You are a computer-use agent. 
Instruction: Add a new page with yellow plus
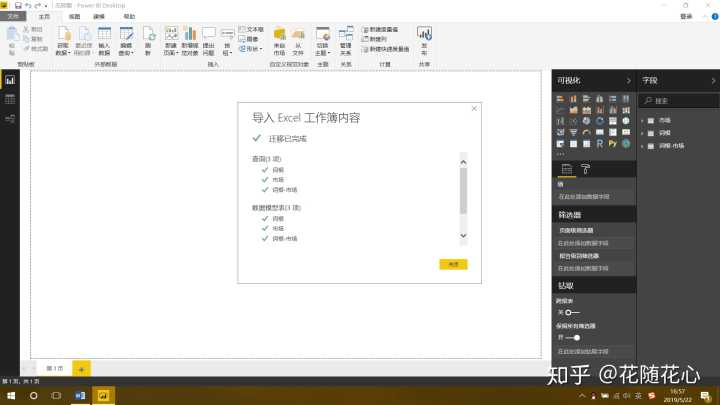coord(81,369)
